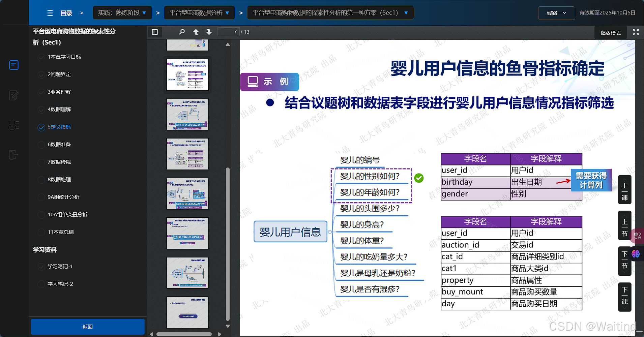Open chapter 11本章总结

61,232
